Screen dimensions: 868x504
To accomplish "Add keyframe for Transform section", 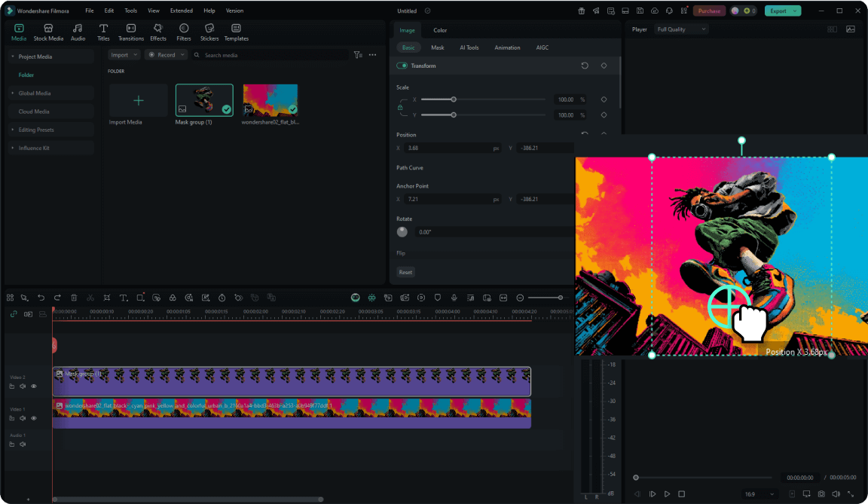I will point(604,66).
